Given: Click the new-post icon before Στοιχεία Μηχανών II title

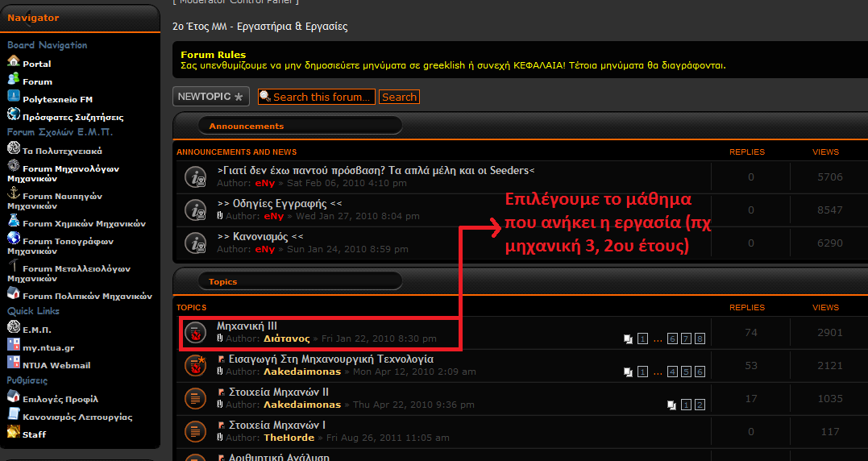Looking at the screenshot, I should point(222,392).
